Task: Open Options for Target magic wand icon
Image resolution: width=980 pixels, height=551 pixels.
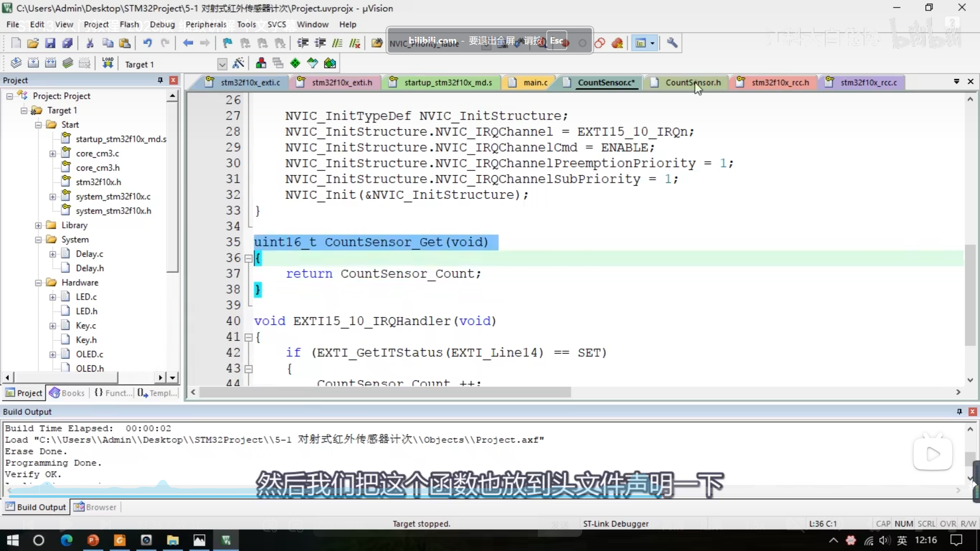Action: click(x=238, y=63)
